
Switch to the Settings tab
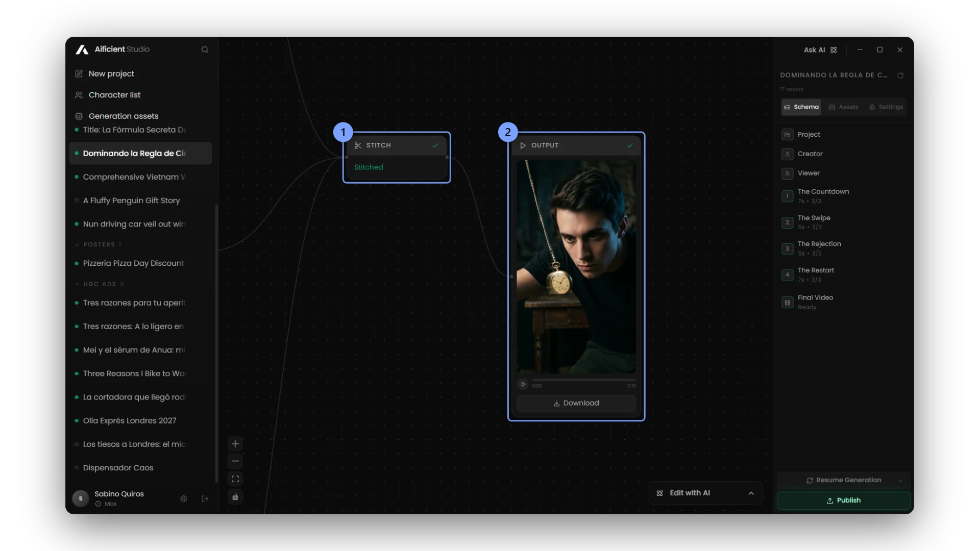point(886,107)
